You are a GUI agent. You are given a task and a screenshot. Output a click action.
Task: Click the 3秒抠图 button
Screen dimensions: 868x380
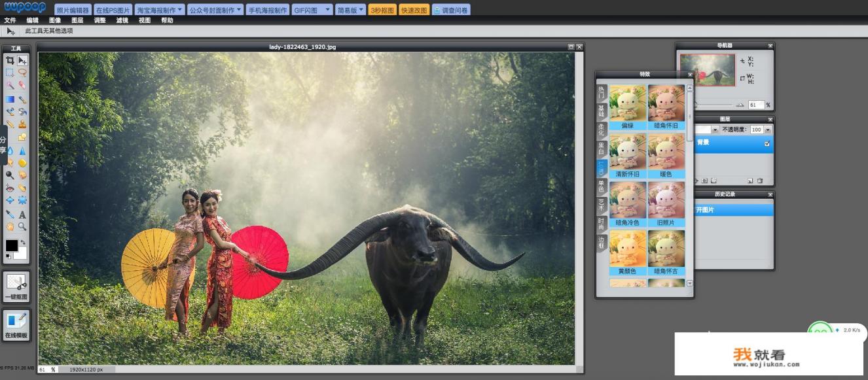tap(382, 10)
